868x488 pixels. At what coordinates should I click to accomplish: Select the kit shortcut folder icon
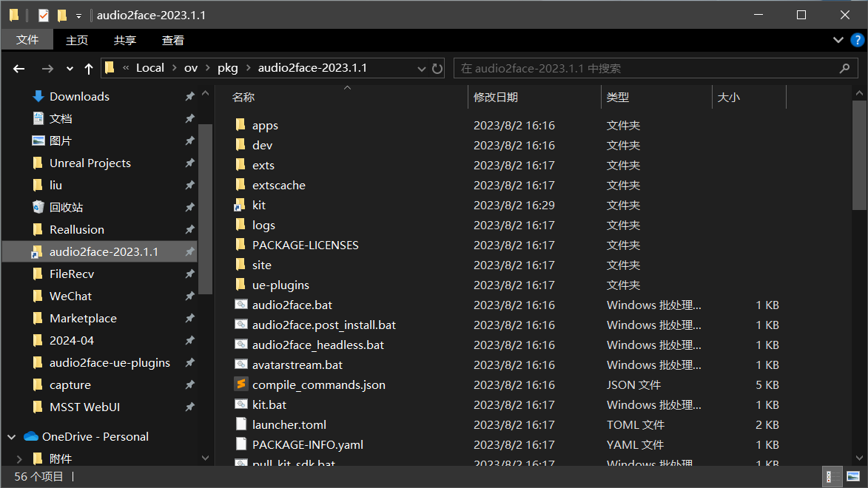pyautogui.click(x=240, y=206)
